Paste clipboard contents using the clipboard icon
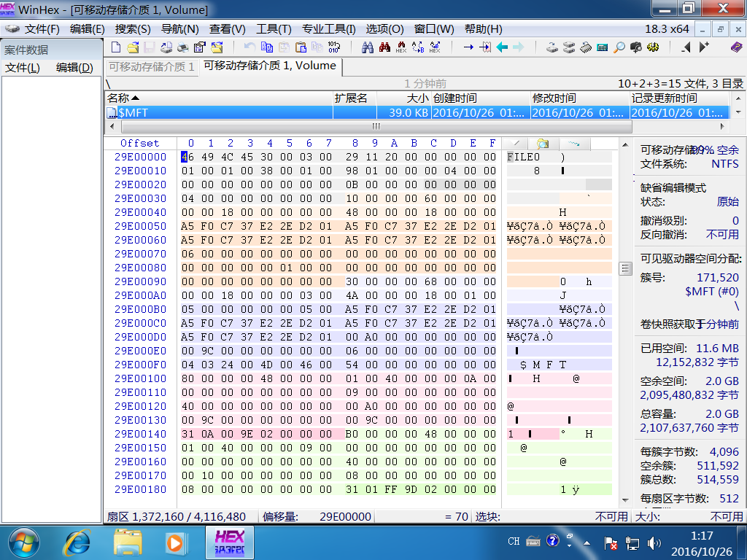The height and width of the screenshot is (560, 747). [x=301, y=47]
